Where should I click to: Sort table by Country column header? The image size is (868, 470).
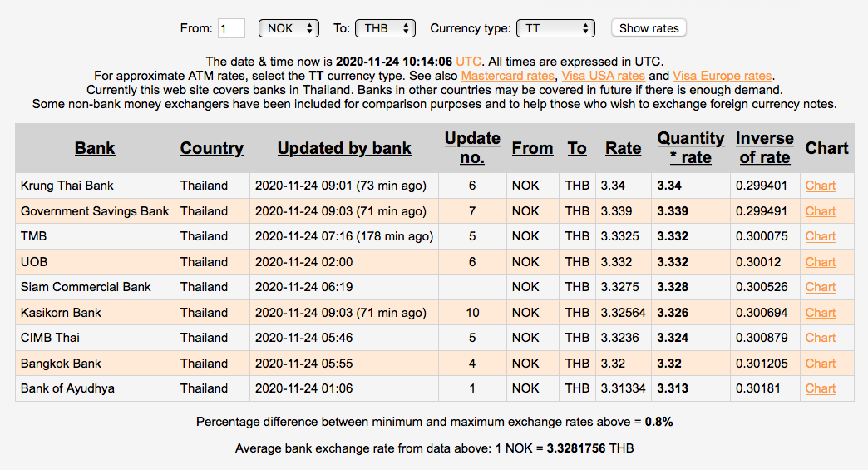(212, 148)
